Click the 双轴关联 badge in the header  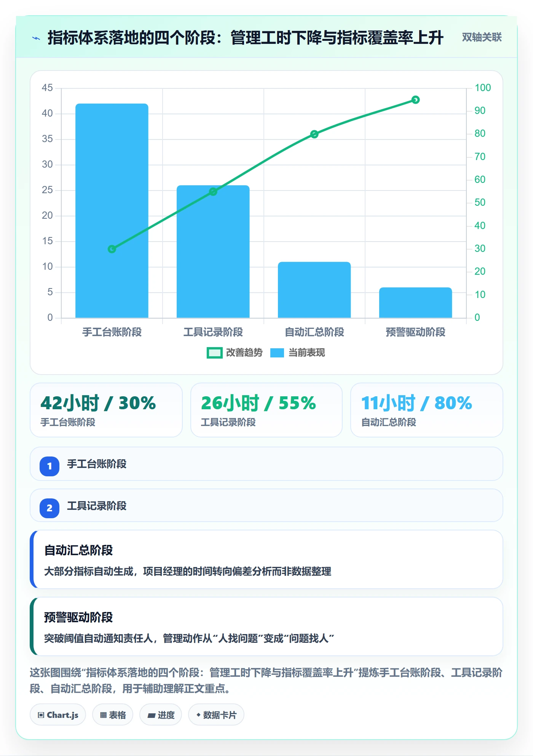482,37
